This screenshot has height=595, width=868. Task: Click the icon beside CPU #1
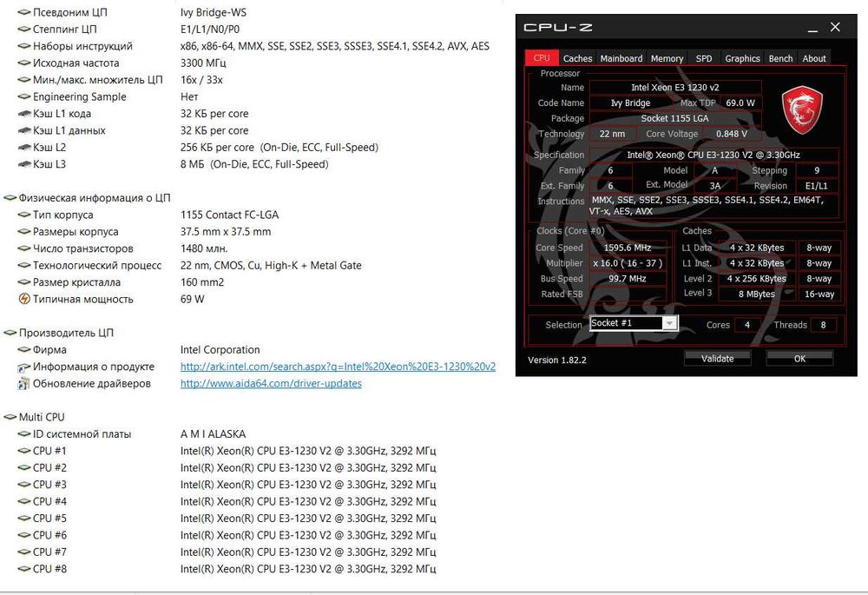24,451
